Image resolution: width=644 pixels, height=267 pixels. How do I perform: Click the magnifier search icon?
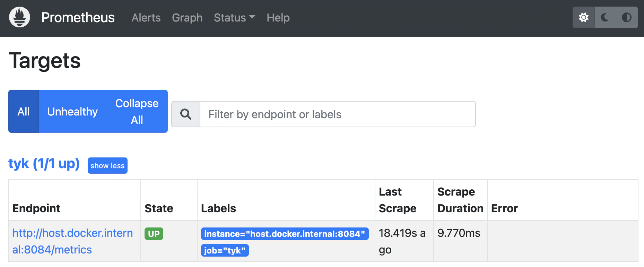click(186, 114)
